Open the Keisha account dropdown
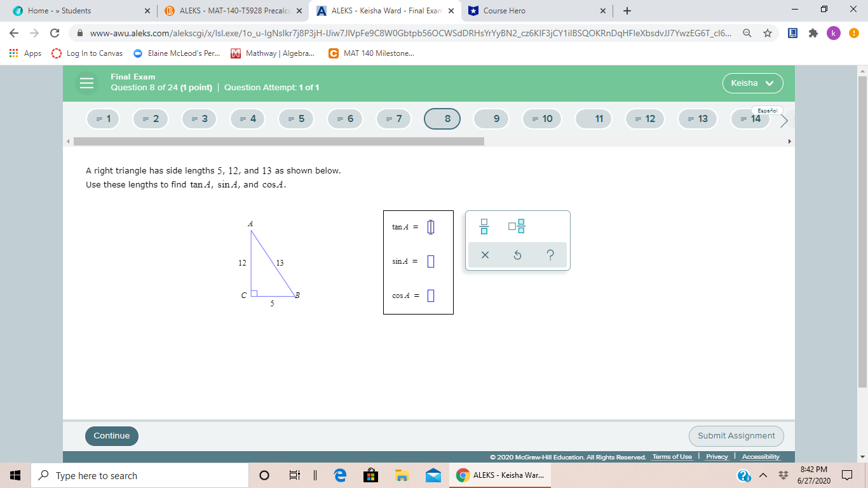 click(x=752, y=83)
